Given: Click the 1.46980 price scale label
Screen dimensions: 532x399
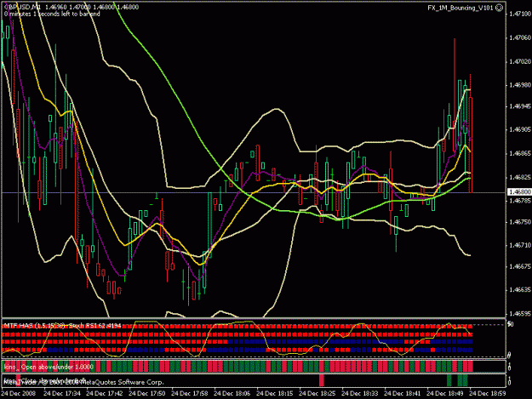Looking at the screenshot, I should click(x=519, y=85).
